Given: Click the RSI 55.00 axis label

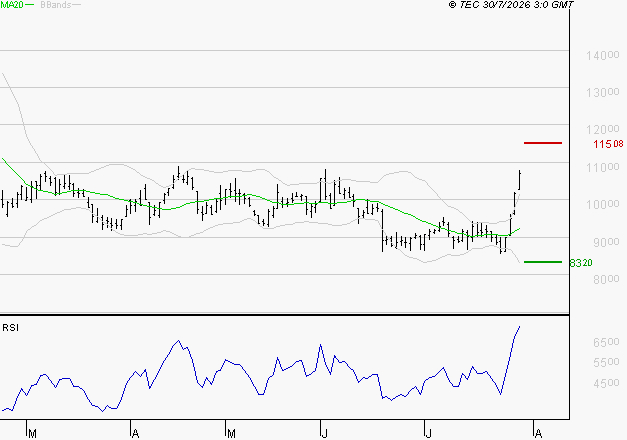Looking at the screenshot, I should click(x=606, y=362).
